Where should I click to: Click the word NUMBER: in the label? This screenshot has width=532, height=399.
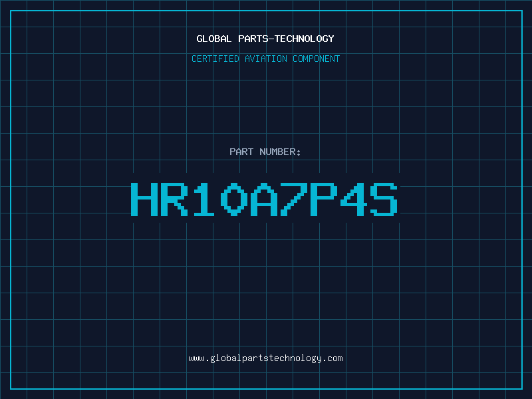tap(281, 152)
